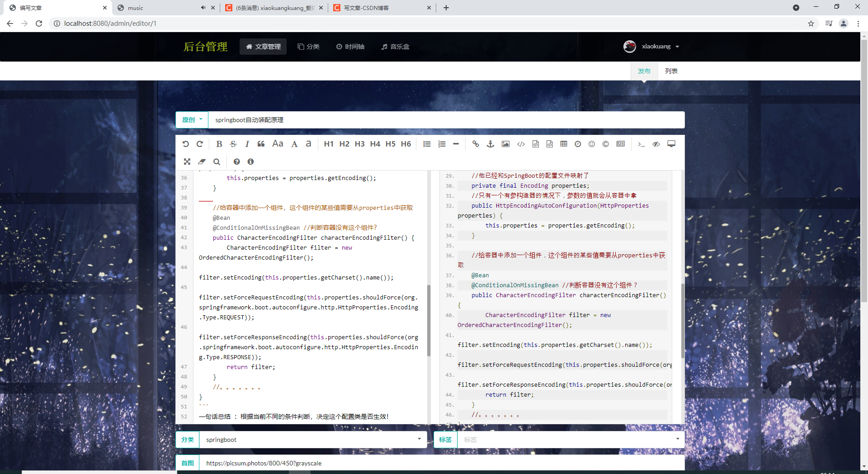Clear editor content with eraser
The height and width of the screenshot is (474, 868).
[x=202, y=161]
